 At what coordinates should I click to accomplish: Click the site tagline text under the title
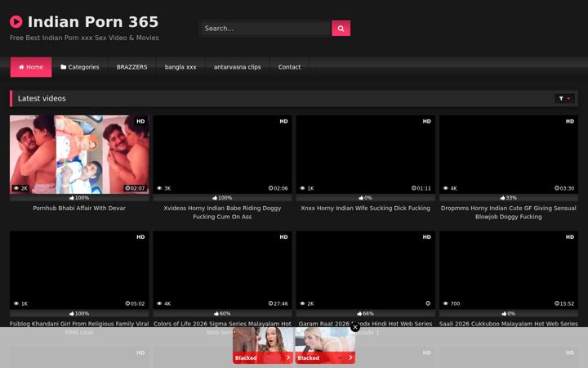tap(84, 38)
